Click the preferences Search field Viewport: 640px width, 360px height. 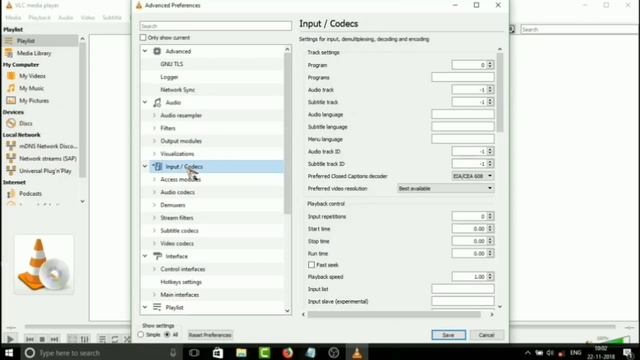click(216, 26)
